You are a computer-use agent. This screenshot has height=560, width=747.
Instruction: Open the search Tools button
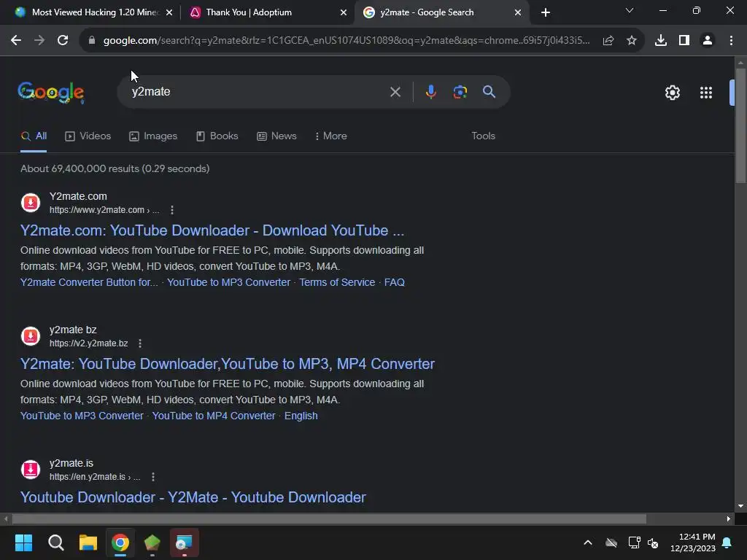(483, 136)
